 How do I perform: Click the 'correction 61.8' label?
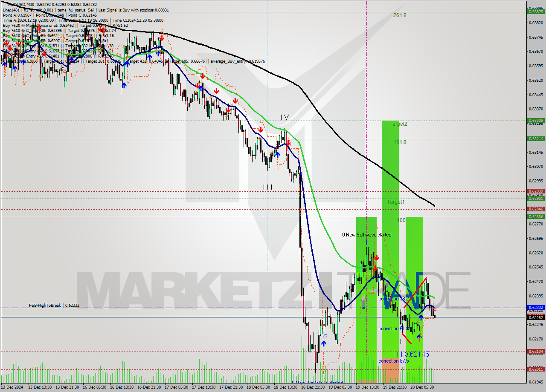coord(394,329)
